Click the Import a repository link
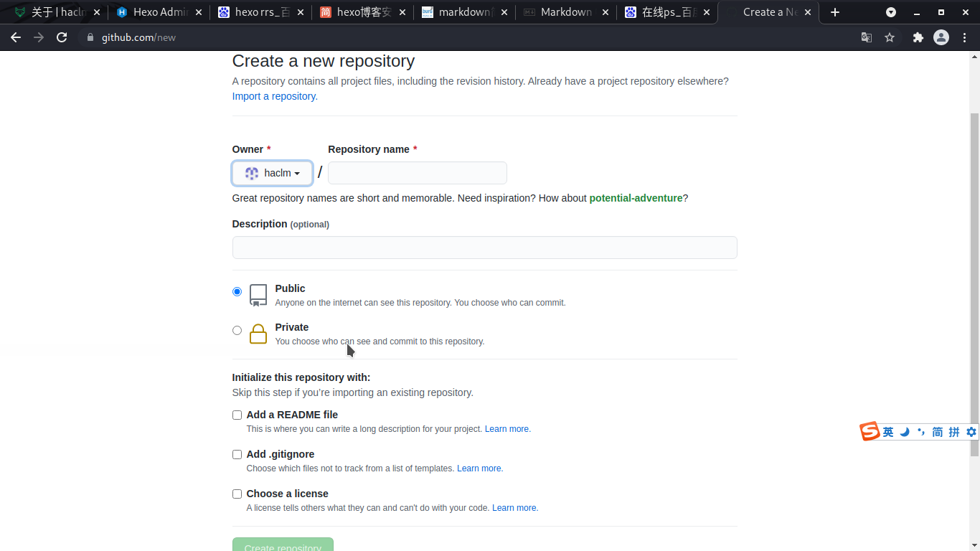This screenshot has width=980, height=551. point(274,96)
